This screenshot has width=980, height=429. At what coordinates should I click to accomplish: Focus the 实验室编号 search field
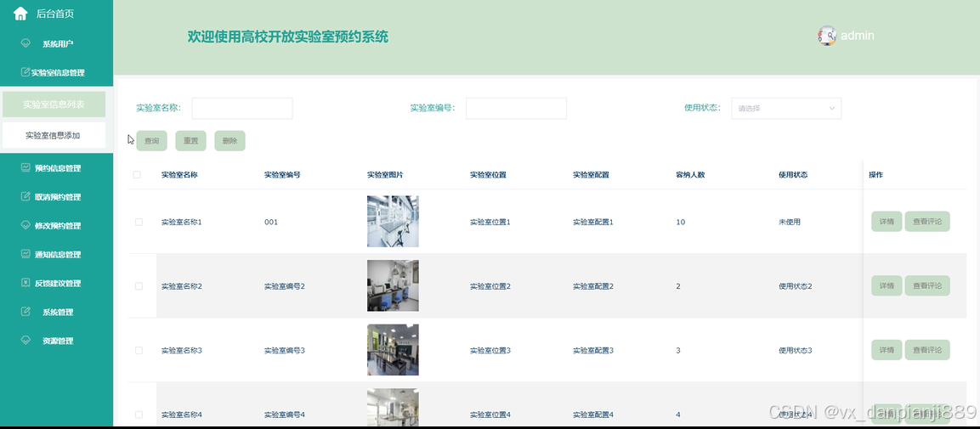pyautogui.click(x=516, y=108)
